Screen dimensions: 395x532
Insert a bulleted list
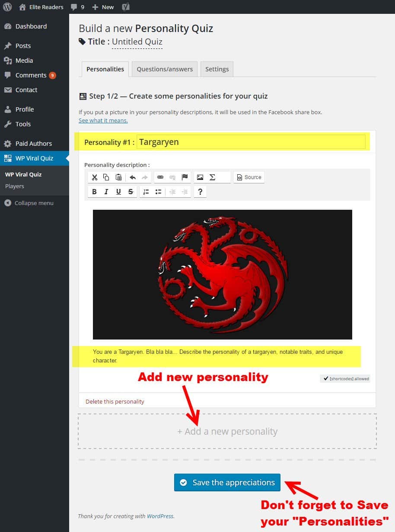(x=158, y=192)
